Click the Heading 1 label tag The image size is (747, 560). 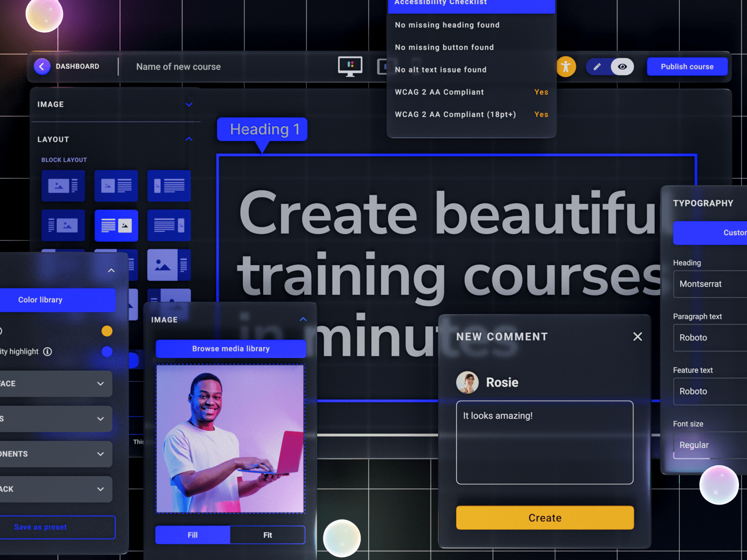pyautogui.click(x=262, y=130)
